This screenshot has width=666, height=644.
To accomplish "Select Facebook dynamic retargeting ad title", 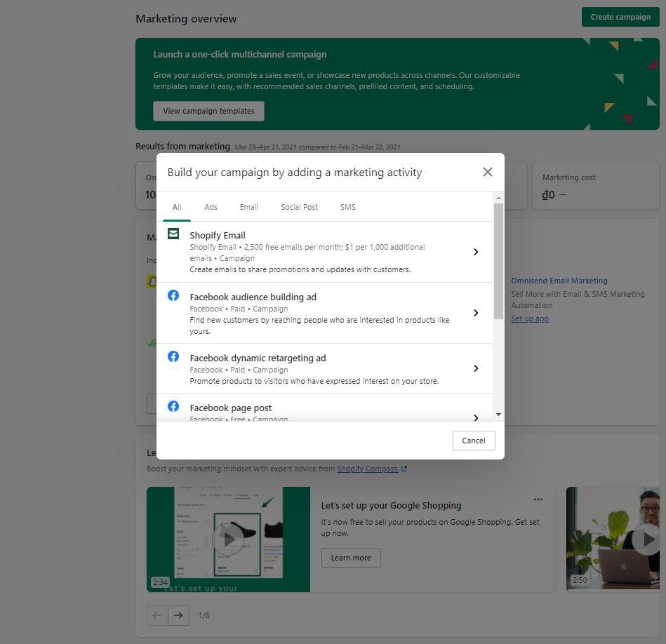I will tap(258, 358).
